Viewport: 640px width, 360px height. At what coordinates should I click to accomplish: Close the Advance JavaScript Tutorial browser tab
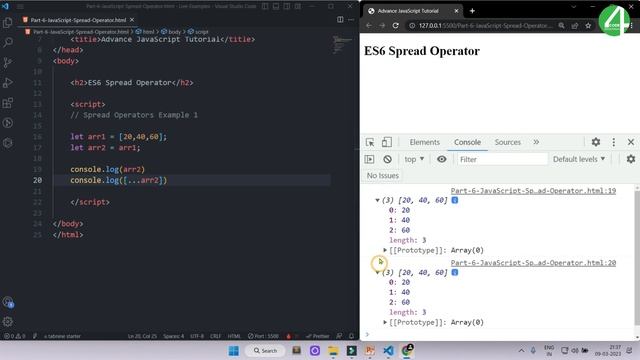456,11
